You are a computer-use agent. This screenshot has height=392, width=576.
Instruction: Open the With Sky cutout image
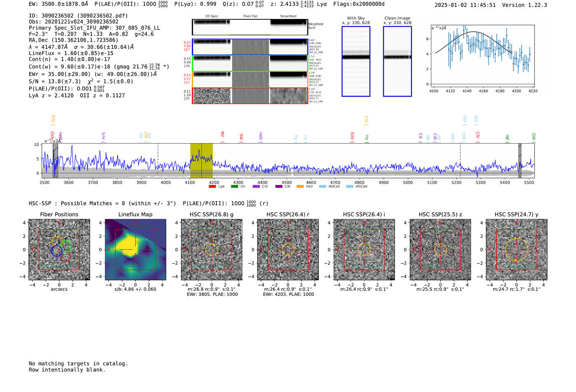tap(356, 61)
